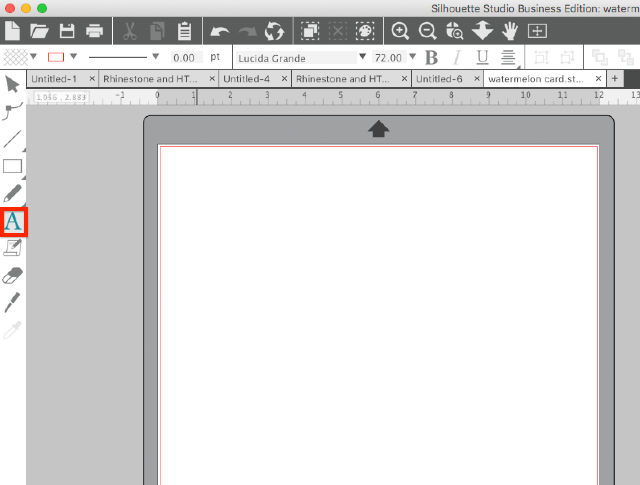Toggle italic text formatting
The image size is (640, 485).
[457, 58]
